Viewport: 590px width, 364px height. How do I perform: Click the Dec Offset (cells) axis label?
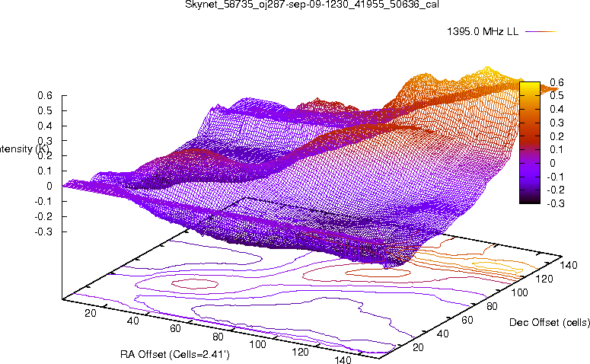550,322
